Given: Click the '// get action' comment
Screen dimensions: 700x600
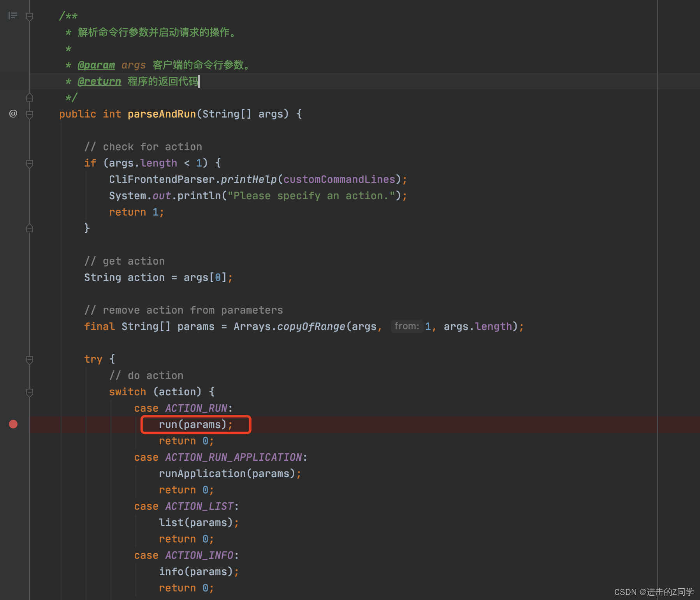Looking at the screenshot, I should pos(125,261).
